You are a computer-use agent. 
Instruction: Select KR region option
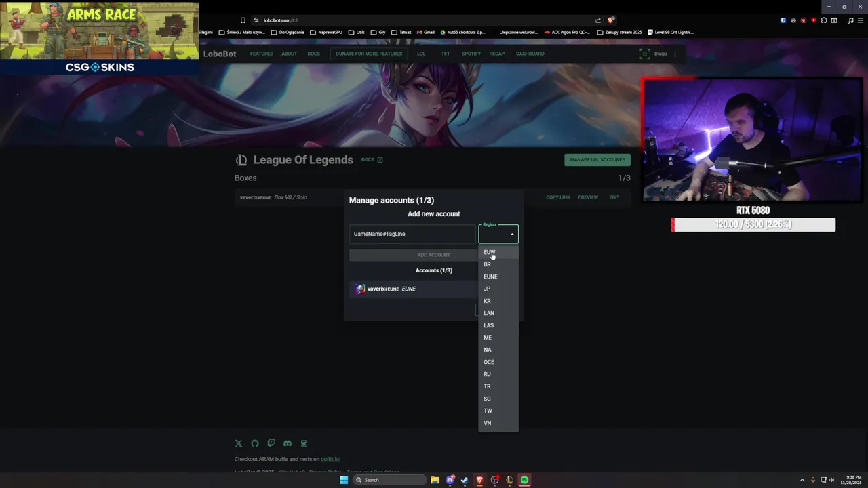[498, 301]
